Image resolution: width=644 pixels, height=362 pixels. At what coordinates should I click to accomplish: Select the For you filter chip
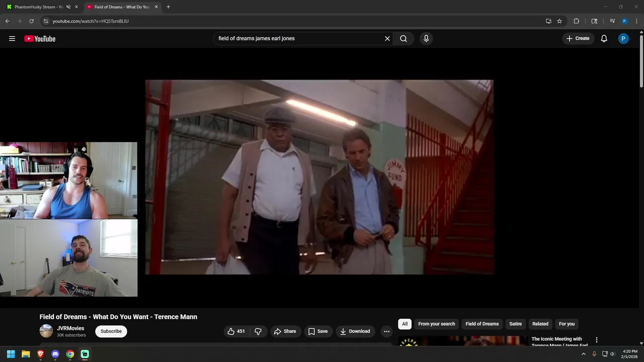pos(567,324)
